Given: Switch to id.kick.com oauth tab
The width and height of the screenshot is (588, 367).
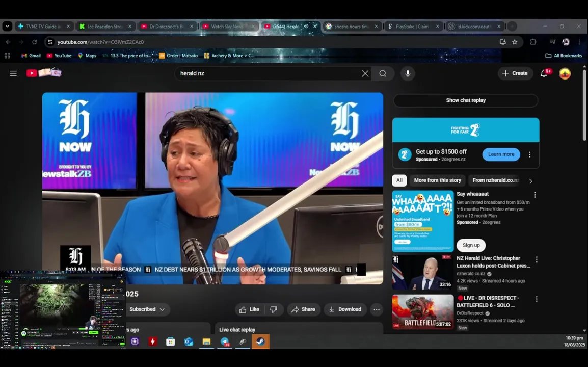Looking at the screenshot, I should point(475,27).
